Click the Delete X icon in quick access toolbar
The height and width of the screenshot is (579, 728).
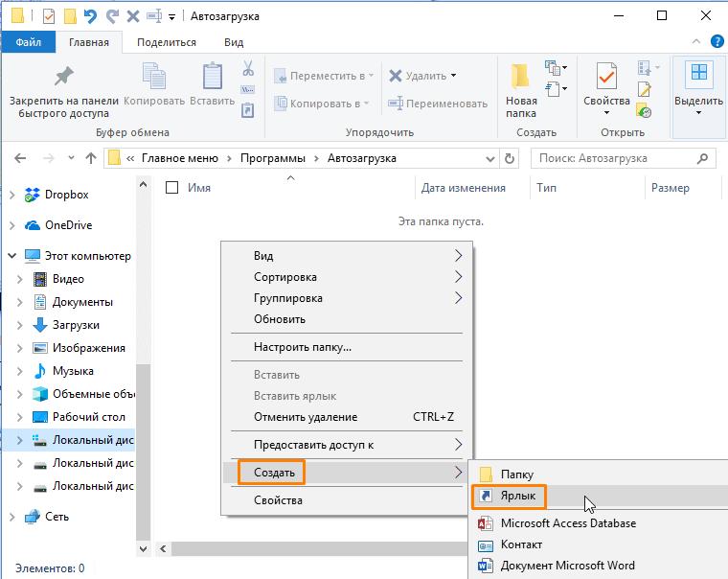pyautogui.click(x=133, y=16)
